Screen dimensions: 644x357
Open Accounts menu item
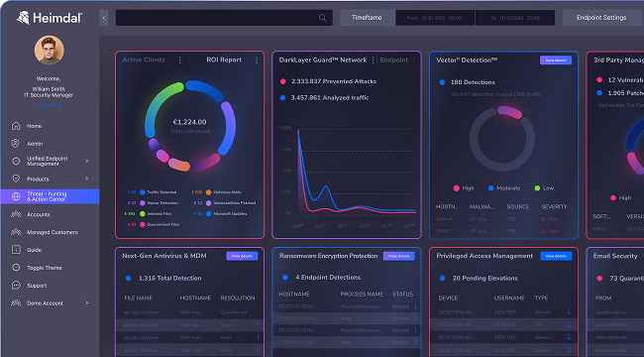pyautogui.click(x=39, y=214)
